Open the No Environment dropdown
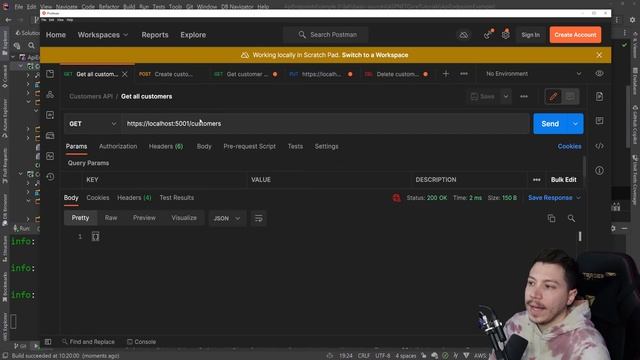This screenshot has height=360, width=640. click(533, 74)
